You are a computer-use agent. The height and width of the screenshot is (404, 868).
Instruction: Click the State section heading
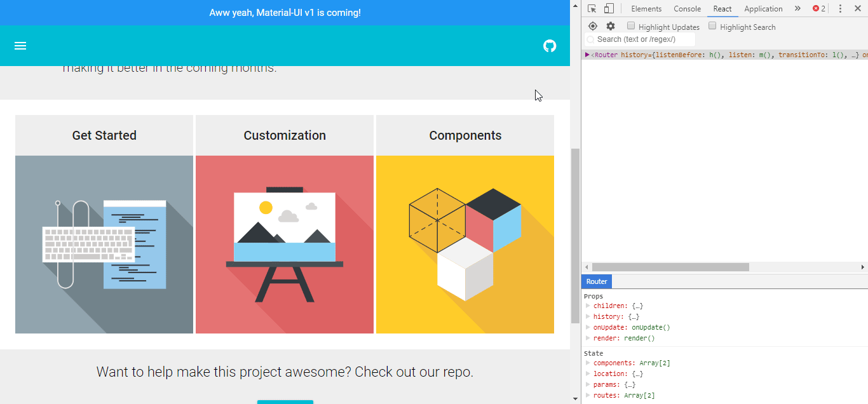click(x=593, y=353)
